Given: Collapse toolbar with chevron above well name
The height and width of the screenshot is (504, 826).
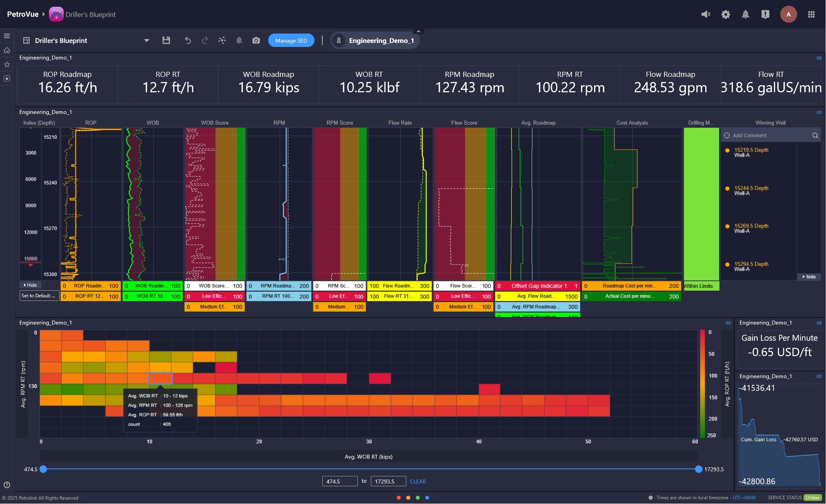Looking at the screenshot, I should 419,32.
